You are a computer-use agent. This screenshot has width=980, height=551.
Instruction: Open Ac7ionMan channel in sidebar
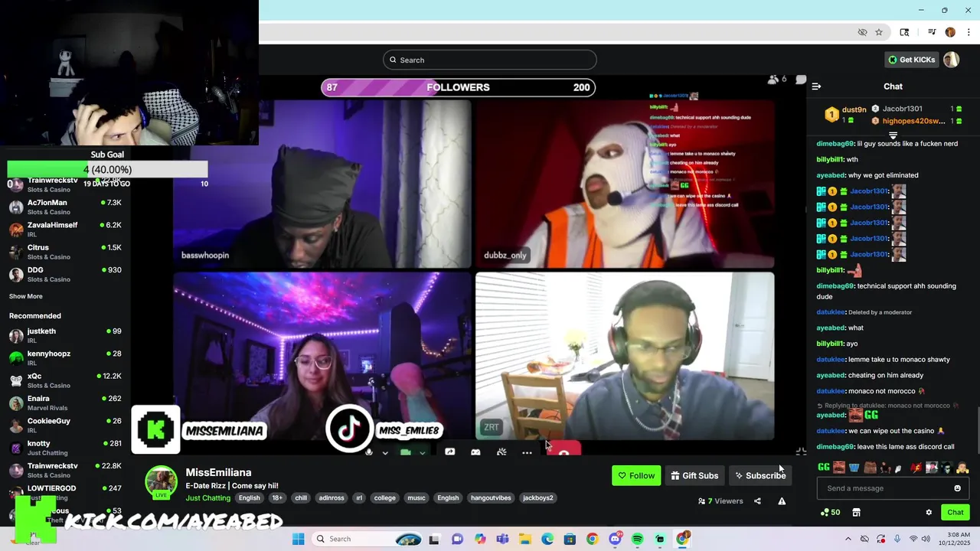click(65, 207)
